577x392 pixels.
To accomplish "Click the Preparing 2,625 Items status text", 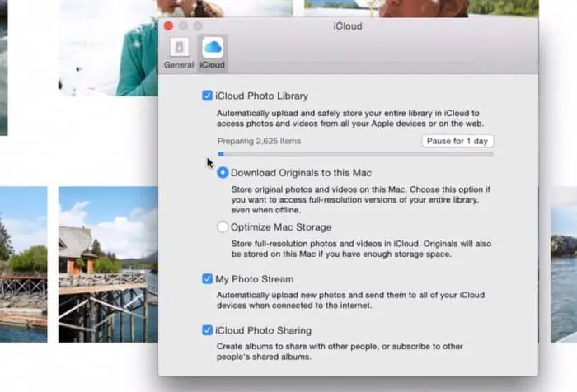I will 259,141.
